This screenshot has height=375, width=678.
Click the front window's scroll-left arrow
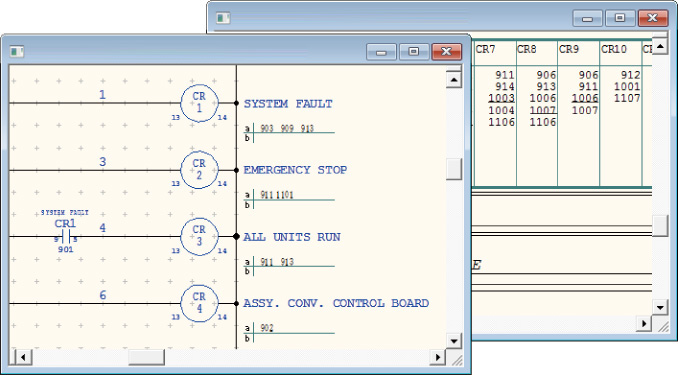click(23, 357)
